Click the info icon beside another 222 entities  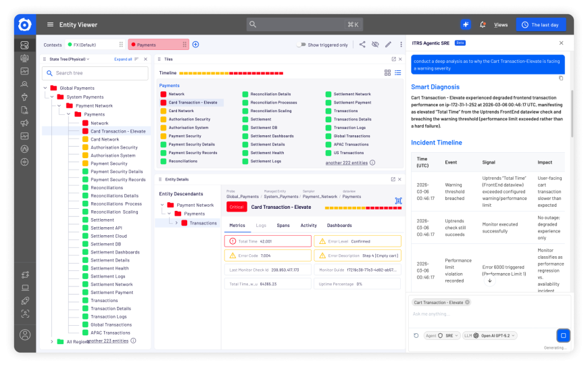point(372,163)
